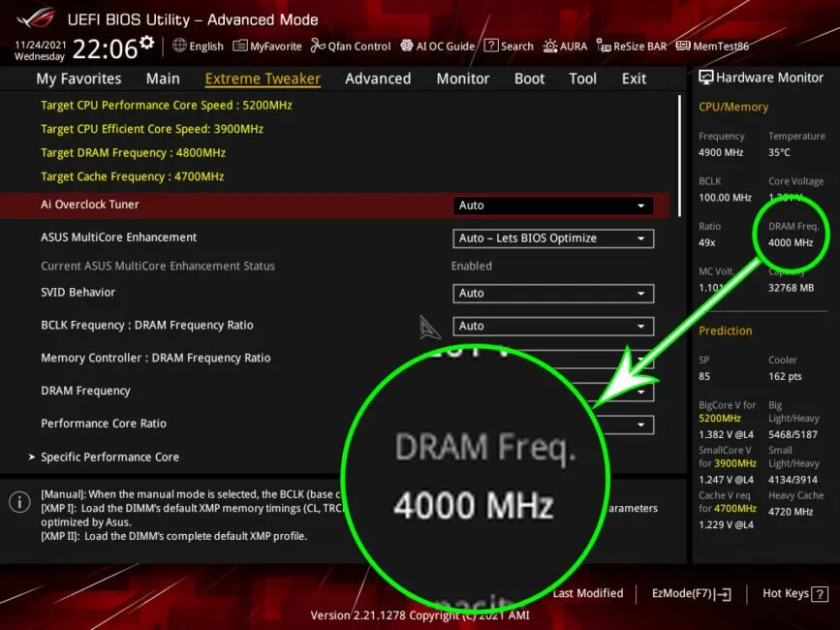Expand Specific Performance Core submenu
The height and width of the screenshot is (630, 840).
109,457
